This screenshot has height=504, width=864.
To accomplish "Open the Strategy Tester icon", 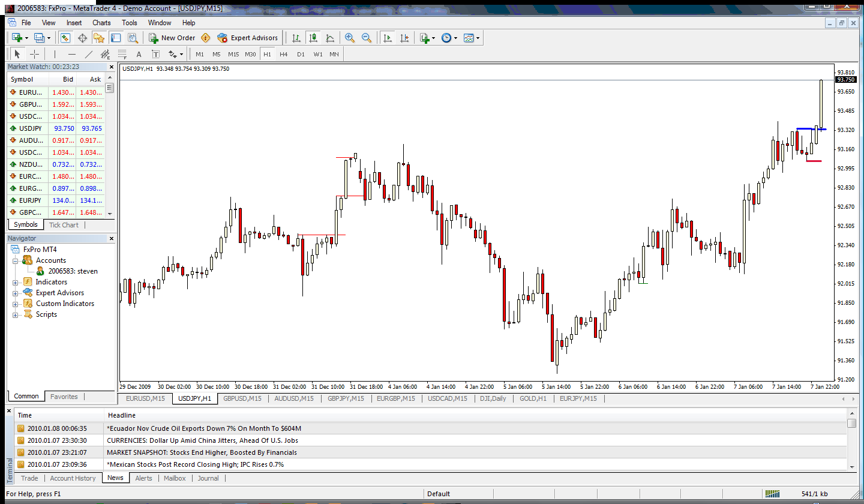I will click(133, 38).
